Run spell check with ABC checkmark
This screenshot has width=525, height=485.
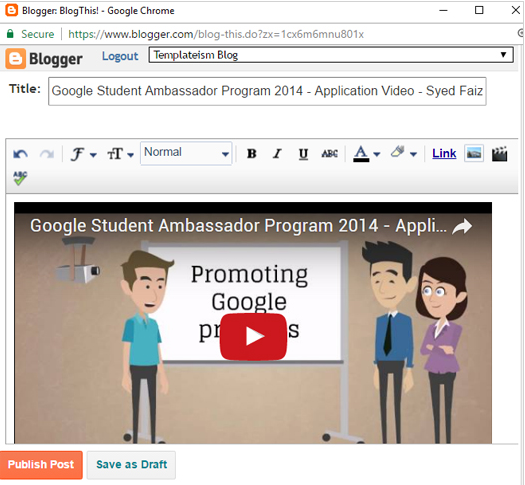(20, 178)
